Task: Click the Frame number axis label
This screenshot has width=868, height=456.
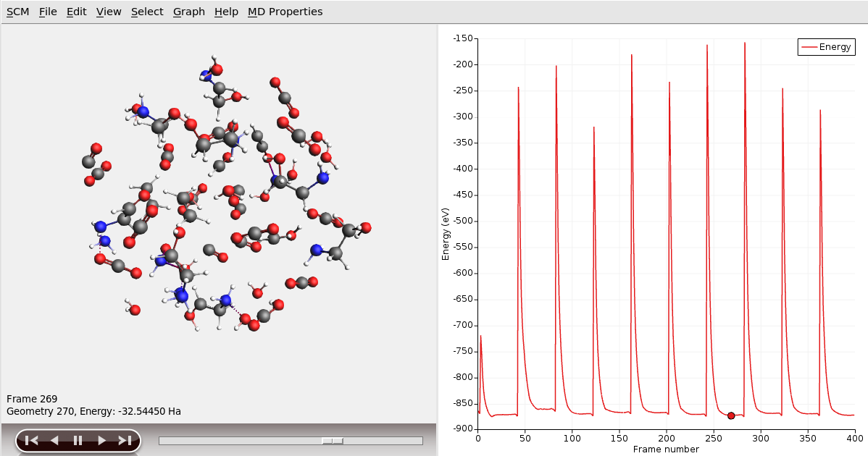Action: point(666,449)
